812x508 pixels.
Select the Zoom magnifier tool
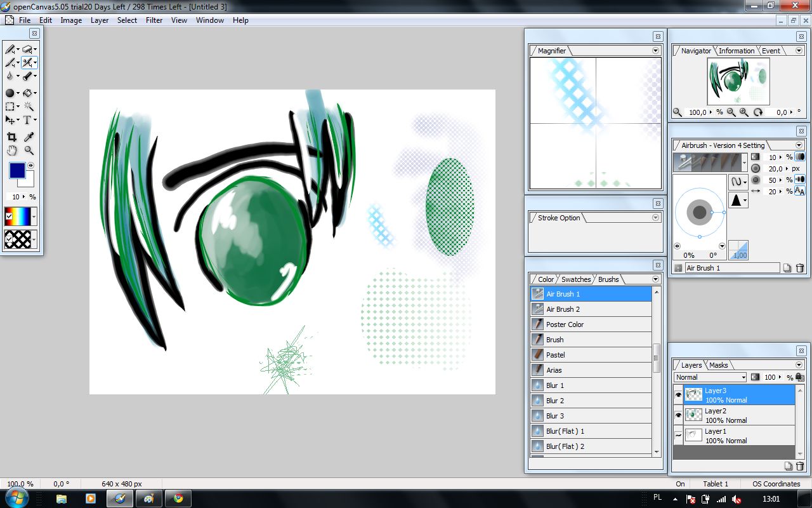click(29, 150)
